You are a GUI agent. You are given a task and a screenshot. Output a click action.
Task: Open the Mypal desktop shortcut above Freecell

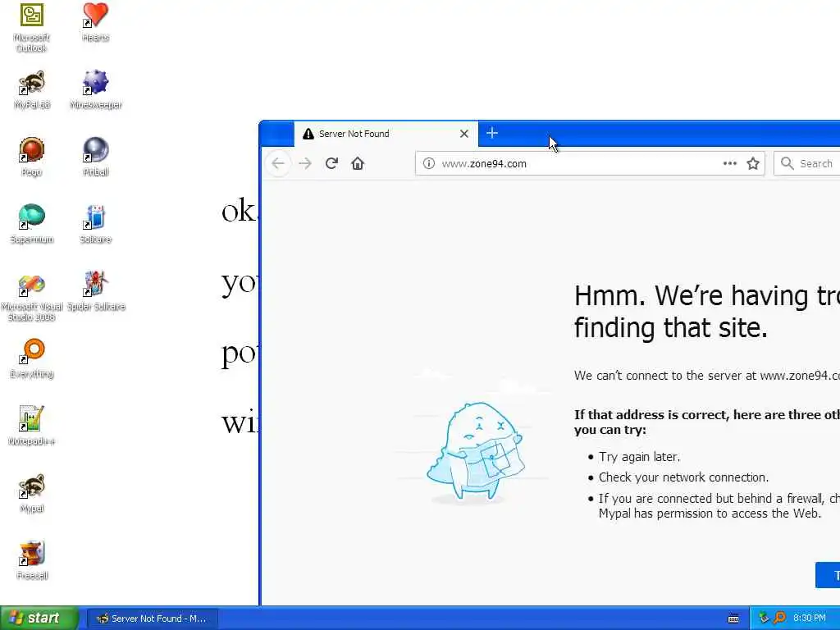coord(32,493)
